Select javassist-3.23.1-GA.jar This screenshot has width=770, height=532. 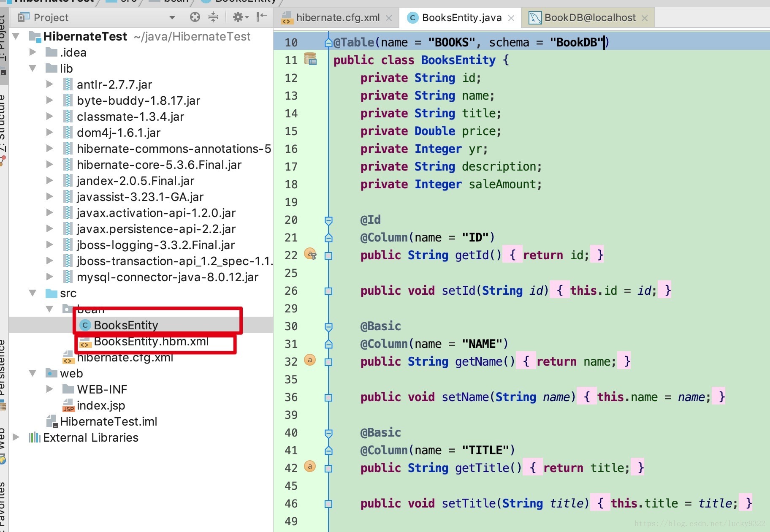pos(140,197)
